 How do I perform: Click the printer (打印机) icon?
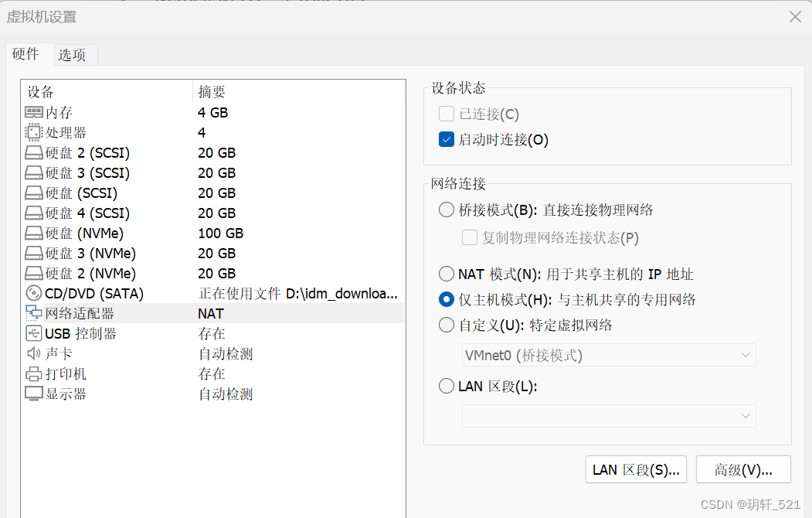coord(34,373)
